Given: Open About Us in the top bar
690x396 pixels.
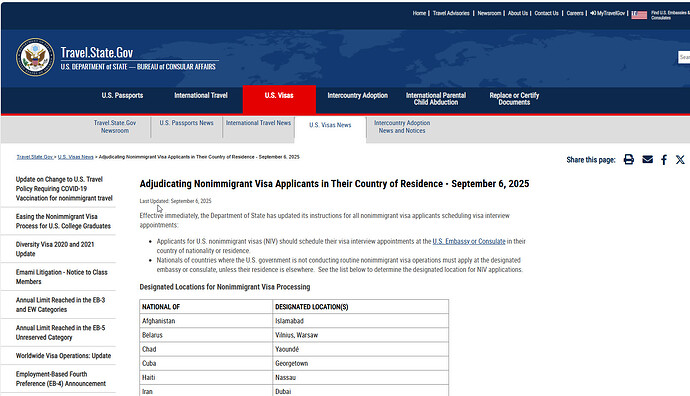Looking at the screenshot, I should click(x=518, y=13).
